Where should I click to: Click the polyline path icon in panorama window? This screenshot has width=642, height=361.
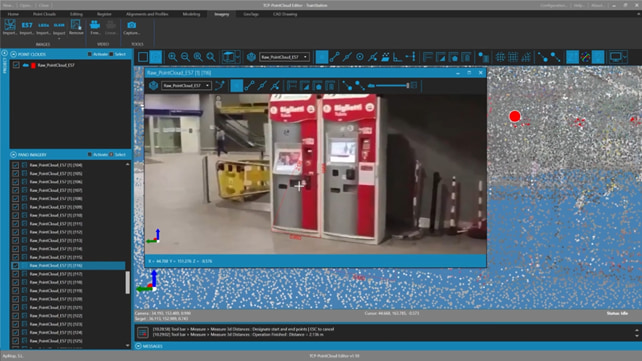(220, 86)
